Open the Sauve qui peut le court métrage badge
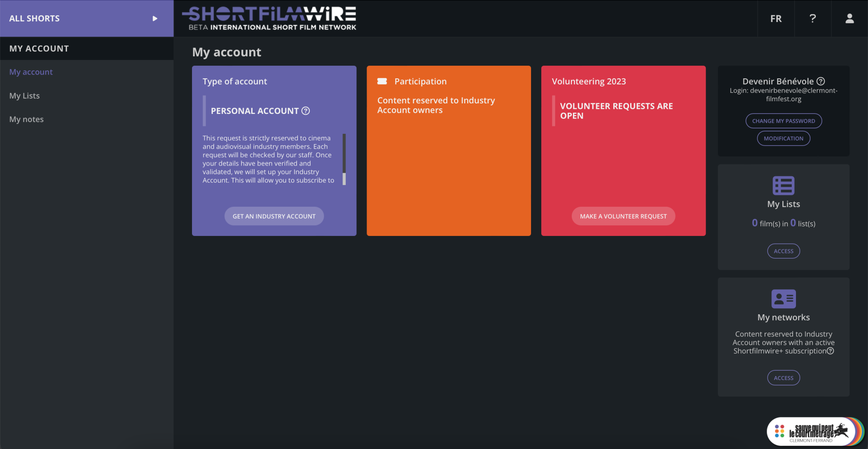The height and width of the screenshot is (449, 868). (x=815, y=432)
